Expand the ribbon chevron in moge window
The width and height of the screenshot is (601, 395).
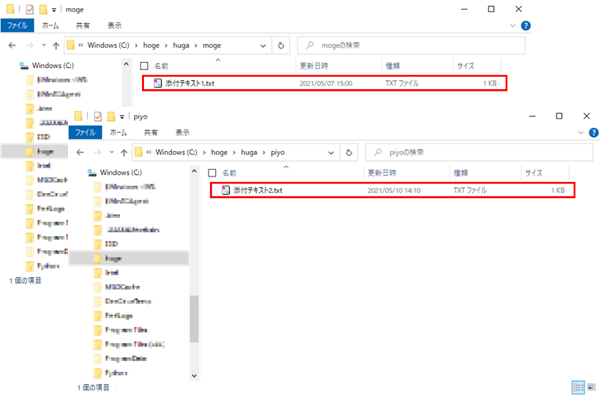tap(512, 26)
